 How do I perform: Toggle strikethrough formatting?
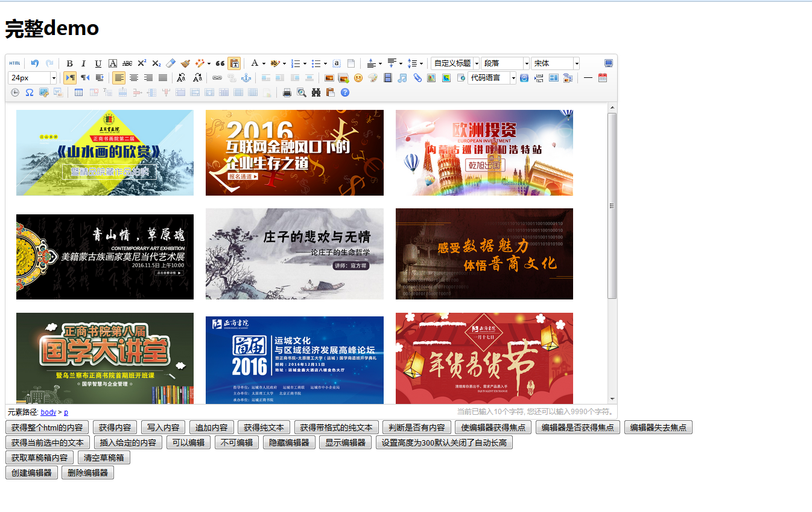pyautogui.click(x=127, y=63)
